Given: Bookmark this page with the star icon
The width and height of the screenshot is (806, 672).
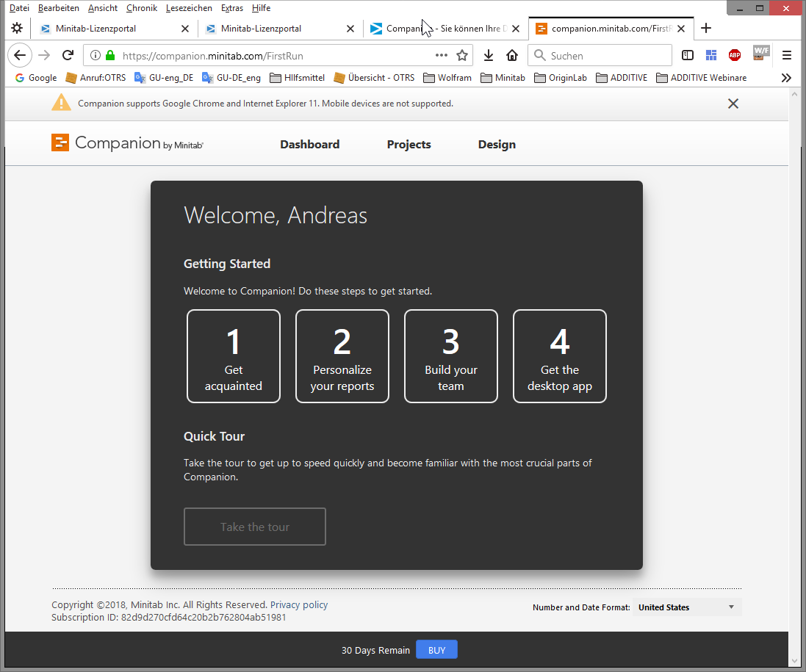Looking at the screenshot, I should tap(462, 56).
